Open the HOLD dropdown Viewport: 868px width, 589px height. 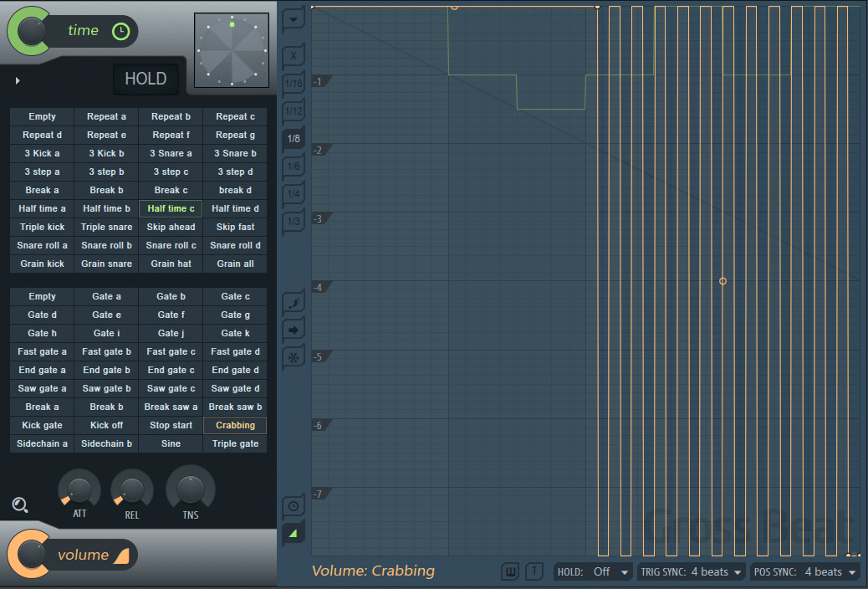(593, 572)
